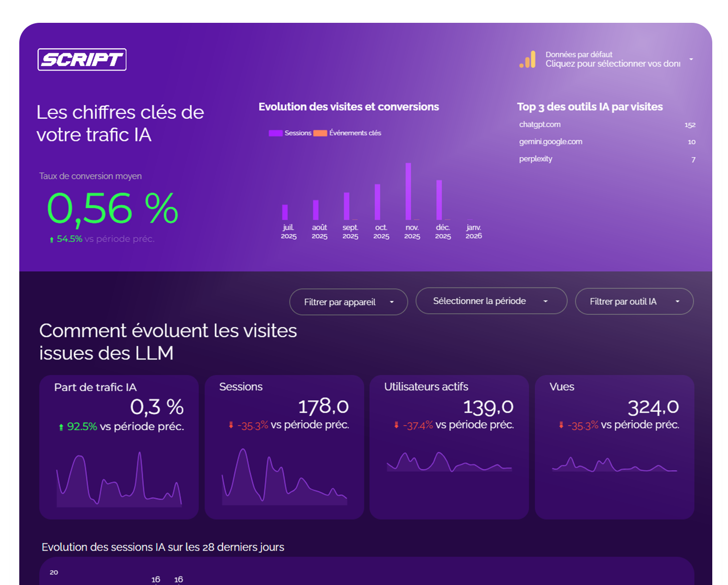
Task: Select the gemini.google.com row
Action: tap(607, 142)
